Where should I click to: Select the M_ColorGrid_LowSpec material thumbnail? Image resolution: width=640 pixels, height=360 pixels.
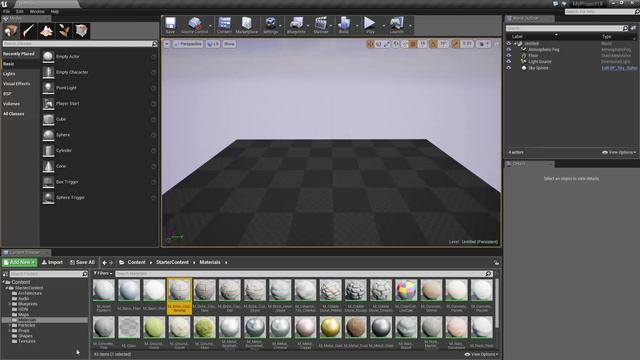tap(406, 291)
